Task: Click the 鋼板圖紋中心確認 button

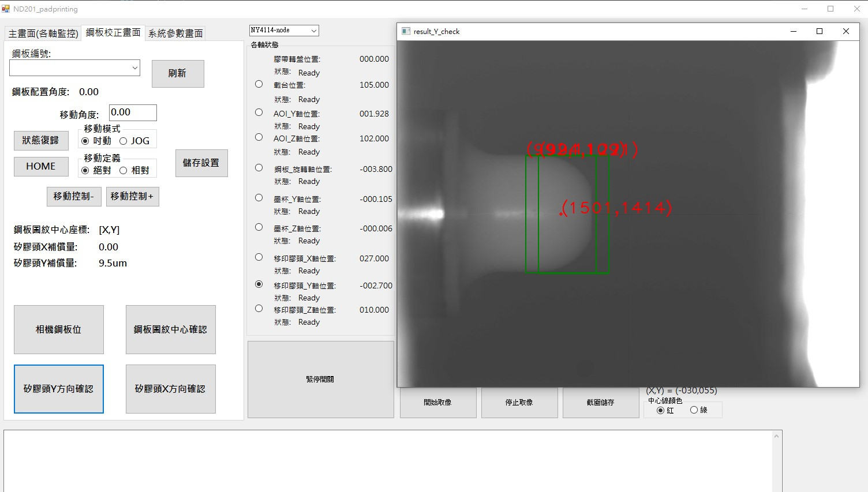Action: click(171, 329)
